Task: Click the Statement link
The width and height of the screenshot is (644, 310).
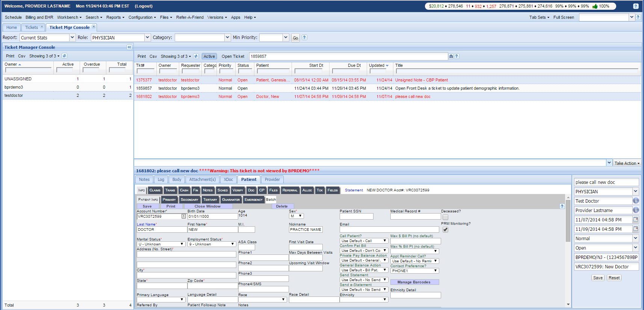Action: point(354,190)
